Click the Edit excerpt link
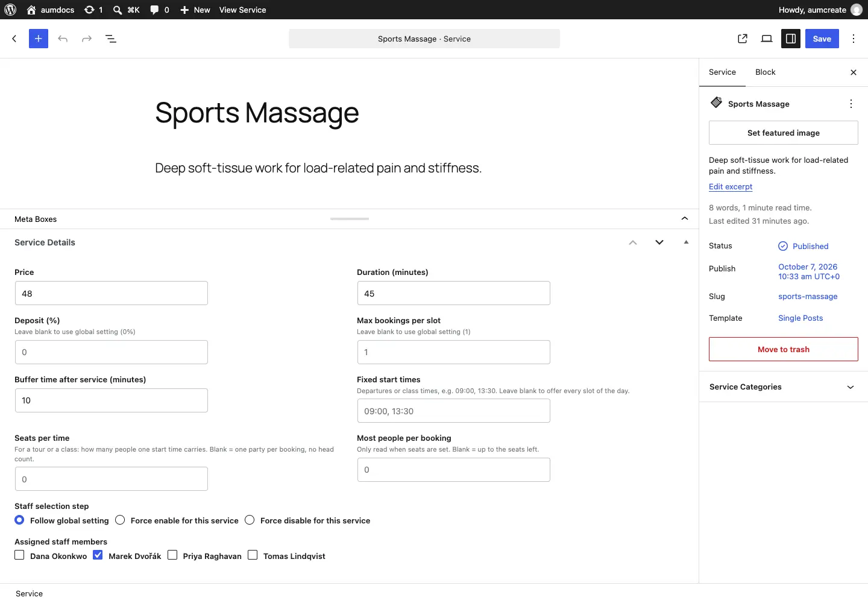Viewport: 868px width, 603px height. point(731,187)
